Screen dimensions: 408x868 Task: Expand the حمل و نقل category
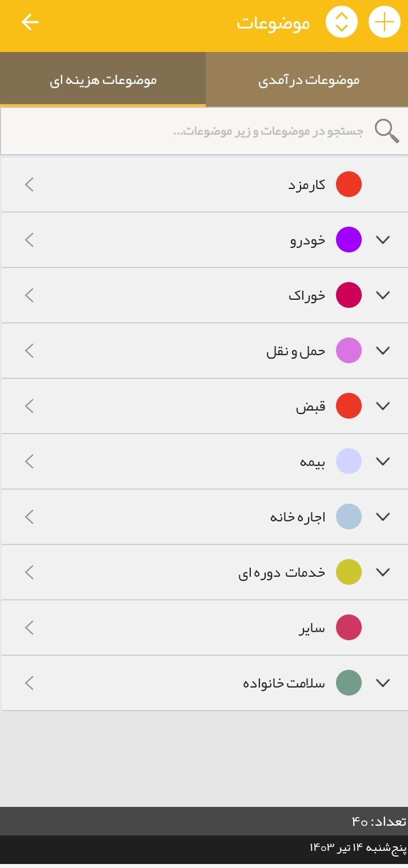tap(383, 351)
